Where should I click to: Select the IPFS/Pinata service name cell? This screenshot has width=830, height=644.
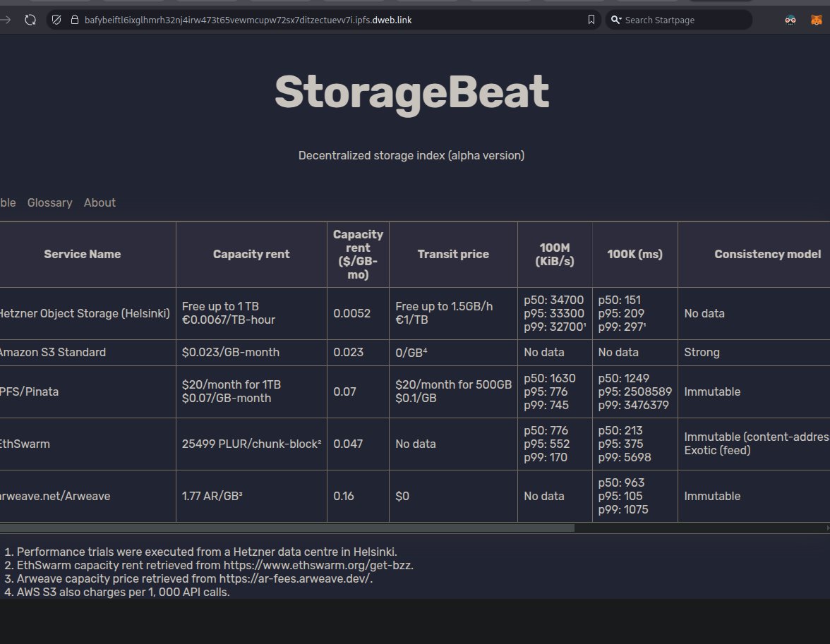(88, 391)
